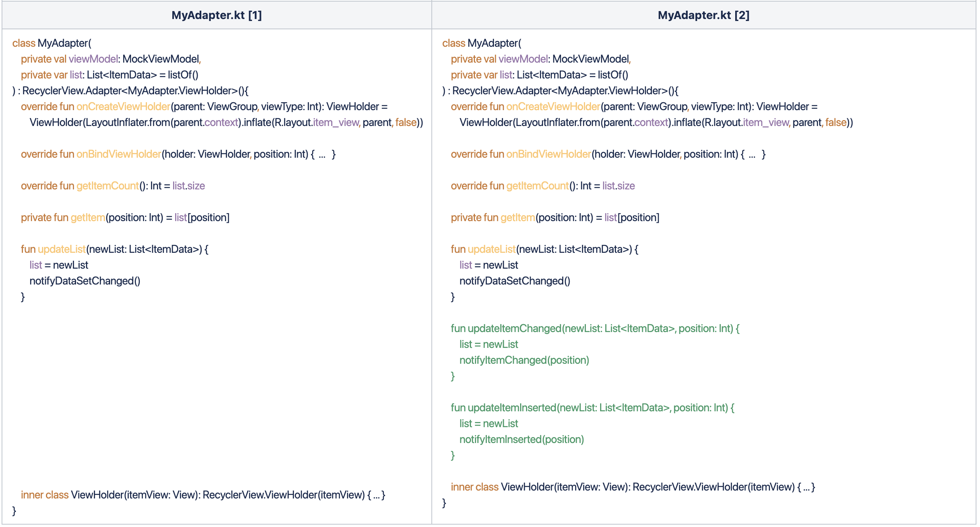
Task: Click getItemCount function name in left pane
Action: (x=108, y=186)
